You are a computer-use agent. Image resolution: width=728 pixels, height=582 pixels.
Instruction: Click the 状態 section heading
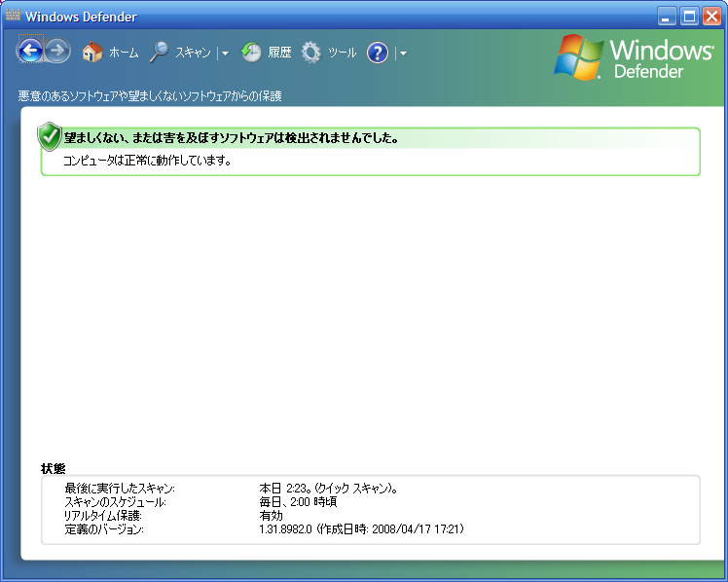[x=53, y=468]
